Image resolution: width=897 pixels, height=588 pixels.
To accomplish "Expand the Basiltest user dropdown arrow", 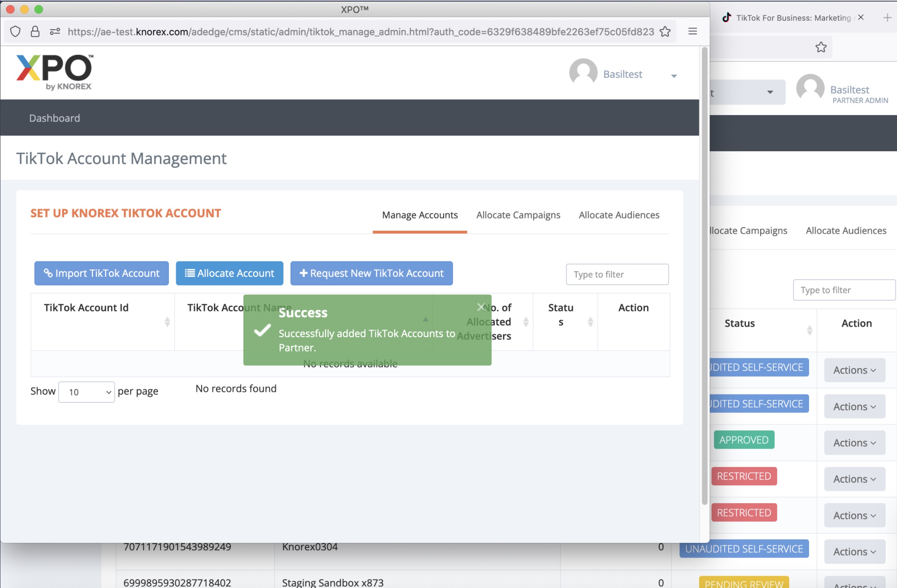I will pos(674,76).
